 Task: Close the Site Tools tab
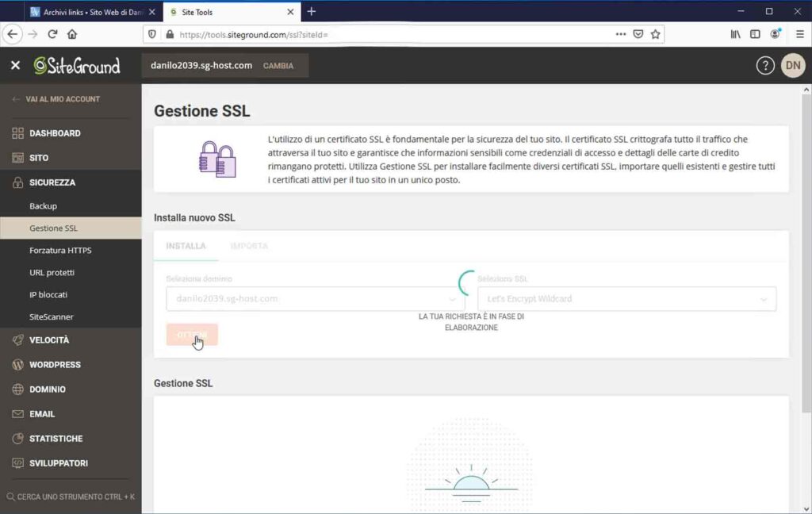pos(290,12)
